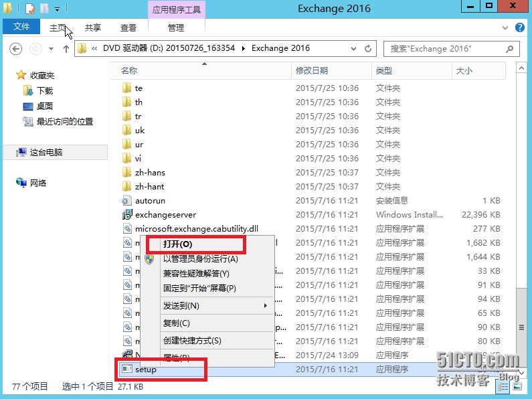Sort by the 大小 column header
Screen dimensions: 532x399
click(478, 70)
